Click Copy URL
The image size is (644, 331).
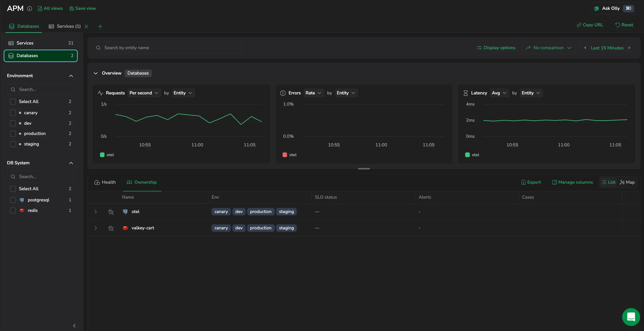[590, 25]
